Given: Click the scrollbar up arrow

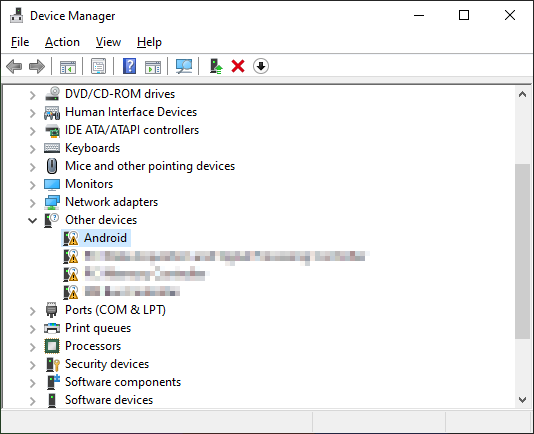Looking at the screenshot, I should [x=522, y=94].
